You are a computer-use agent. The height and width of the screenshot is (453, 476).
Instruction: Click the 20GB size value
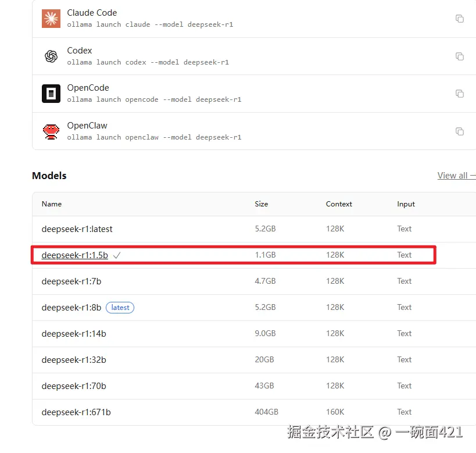[x=264, y=359]
